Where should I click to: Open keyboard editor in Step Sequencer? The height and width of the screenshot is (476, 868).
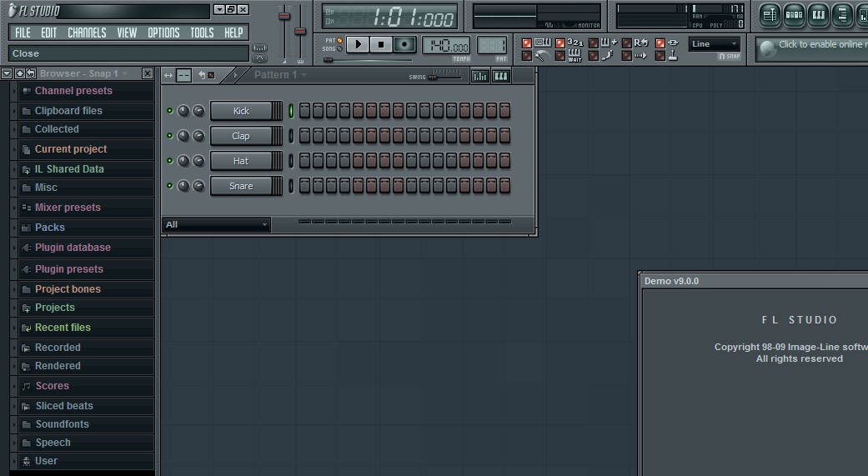tap(501, 77)
